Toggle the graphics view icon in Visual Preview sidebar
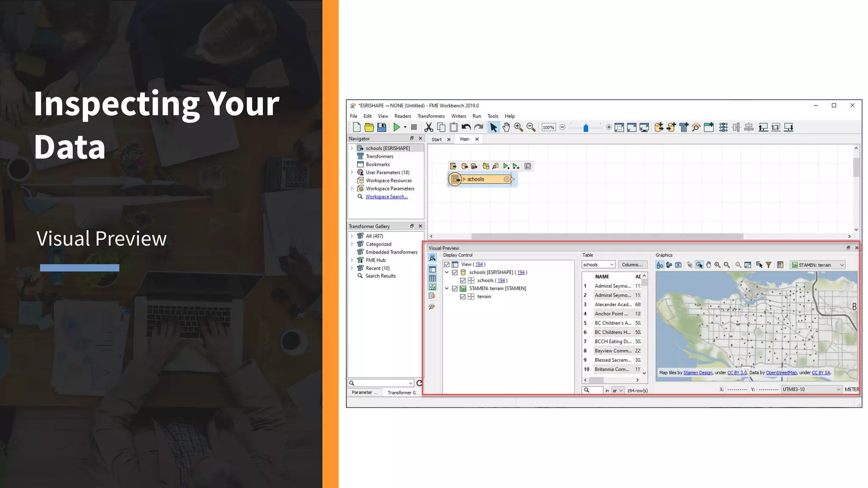This screenshot has width=868, height=488. pos(432,287)
